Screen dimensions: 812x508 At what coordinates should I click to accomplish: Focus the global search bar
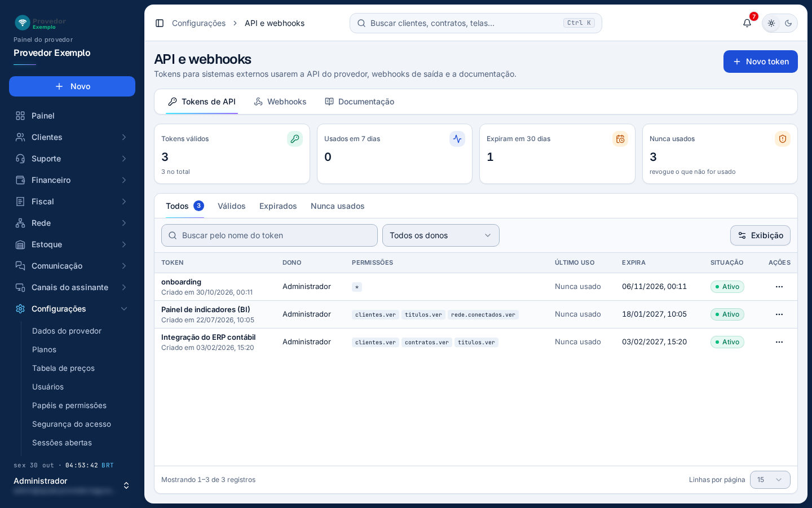click(476, 23)
